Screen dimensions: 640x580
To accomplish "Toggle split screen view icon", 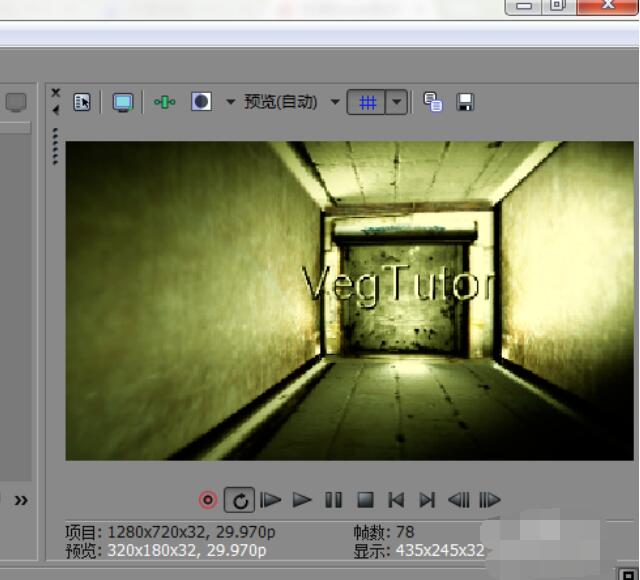I will point(201,102).
